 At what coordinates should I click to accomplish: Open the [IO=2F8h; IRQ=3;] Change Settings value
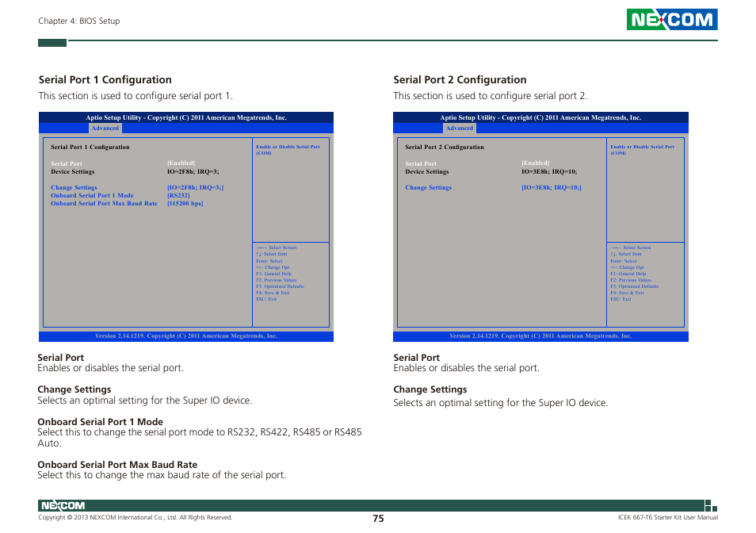click(195, 188)
